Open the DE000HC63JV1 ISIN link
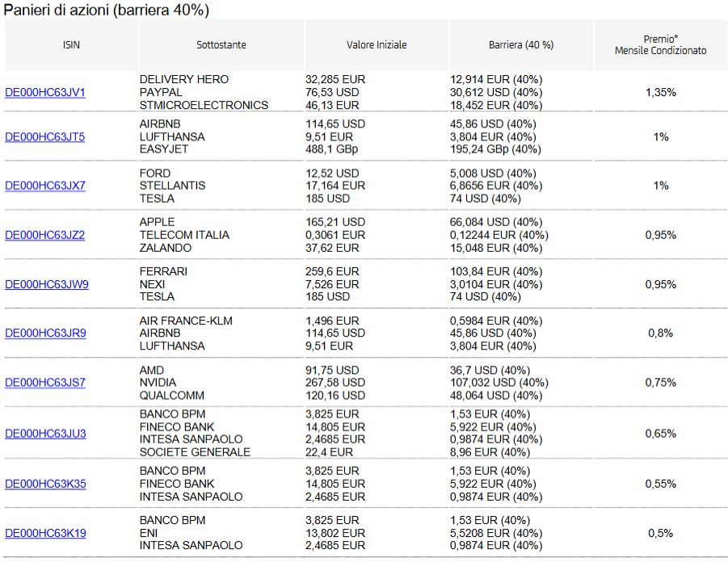Screen dimensions: 728x562 tap(45, 93)
